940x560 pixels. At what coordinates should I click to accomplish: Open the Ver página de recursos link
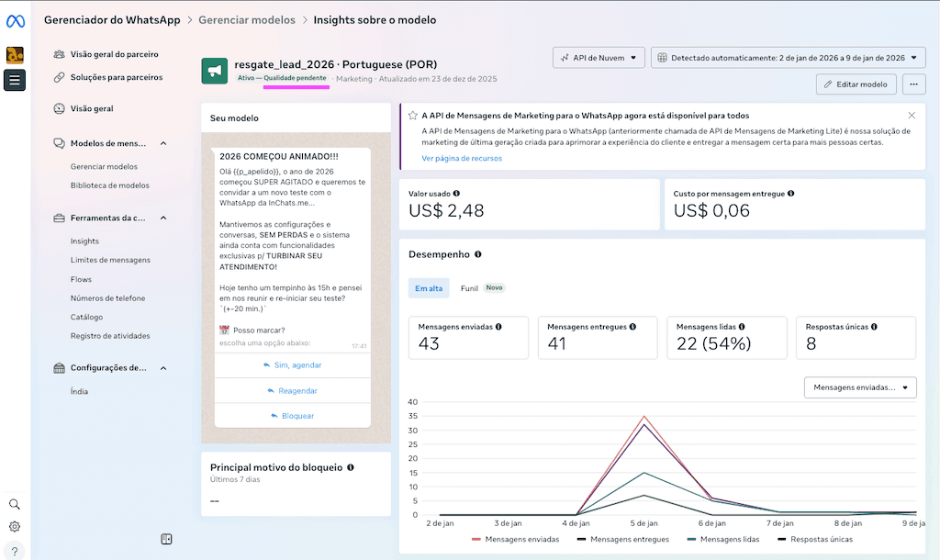coord(461,158)
